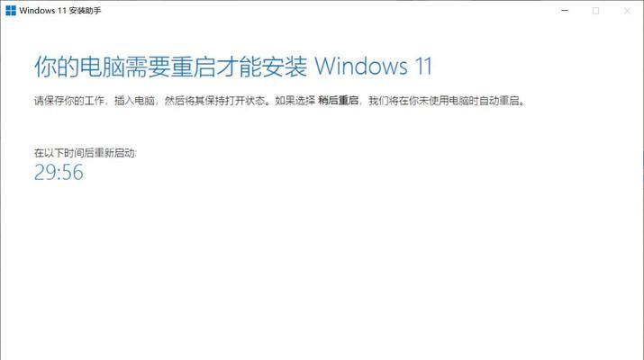This screenshot has width=644, height=360.
Task: Click the characters 你的电脑 starting the heading
Action: [79, 67]
